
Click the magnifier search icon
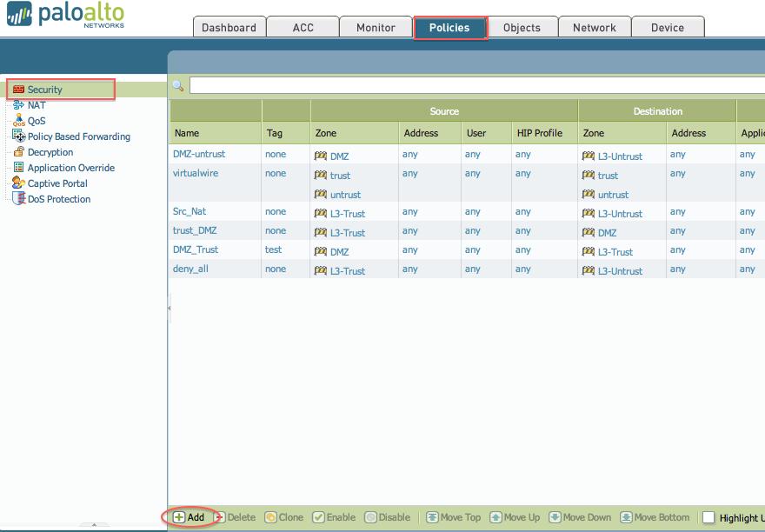click(178, 86)
